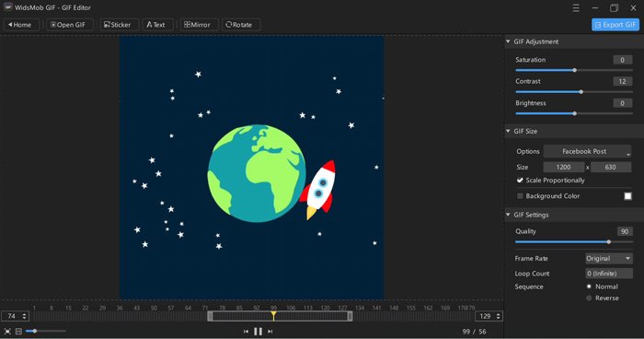The width and height of the screenshot is (644, 339).
Task: Collapse the GIF Adjustment section
Action: pos(508,41)
